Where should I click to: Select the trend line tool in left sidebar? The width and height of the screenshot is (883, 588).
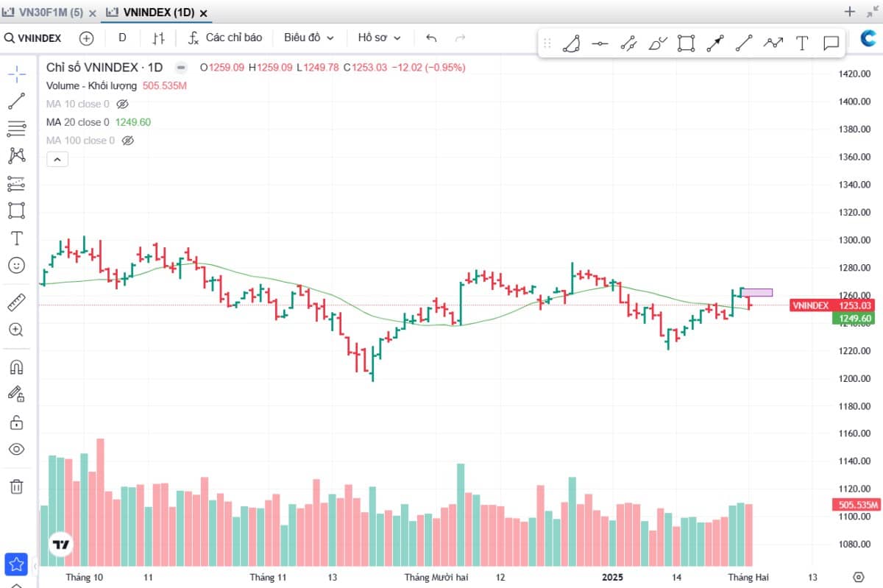[x=17, y=101]
